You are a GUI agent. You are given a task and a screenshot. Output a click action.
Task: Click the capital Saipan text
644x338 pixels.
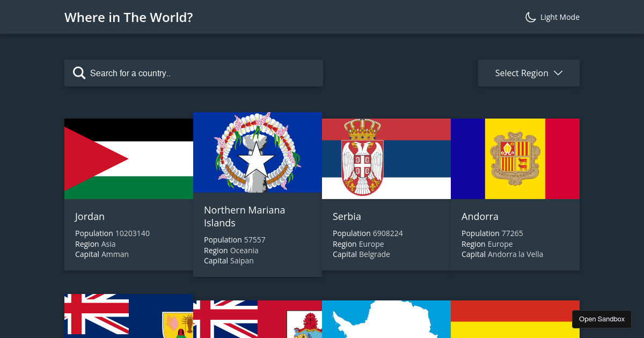coord(242,261)
